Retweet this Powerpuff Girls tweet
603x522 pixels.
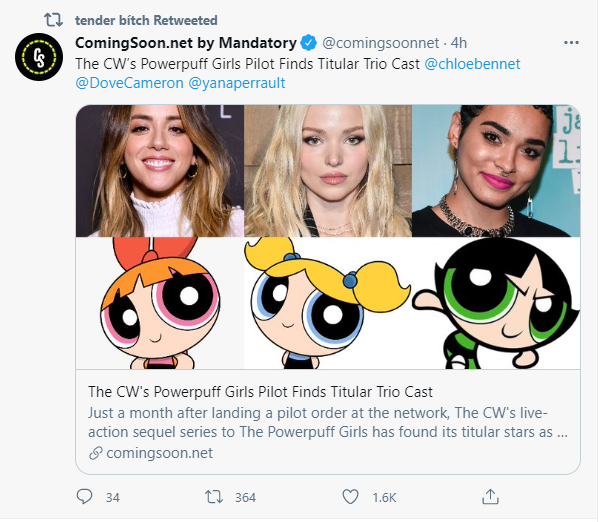[213, 496]
